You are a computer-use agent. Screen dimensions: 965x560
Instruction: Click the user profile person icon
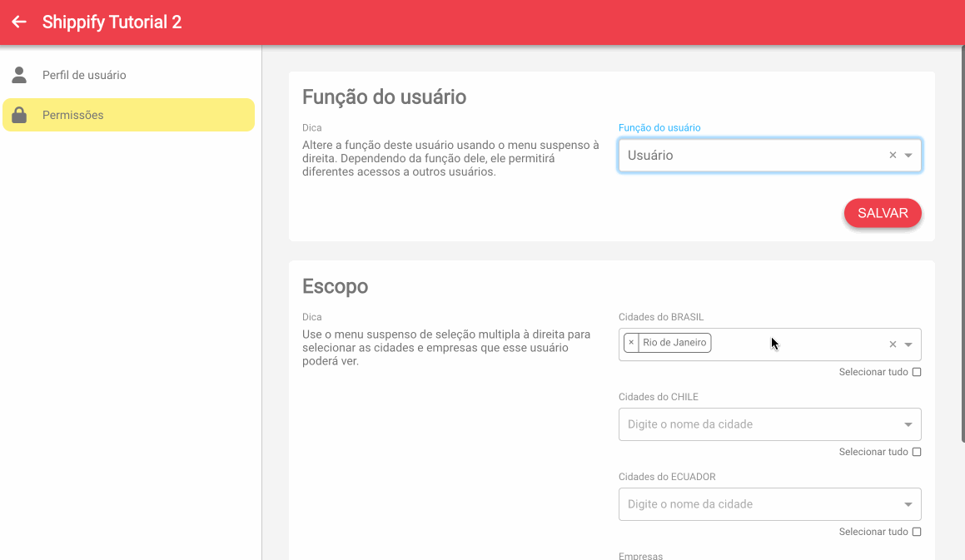pos(19,75)
